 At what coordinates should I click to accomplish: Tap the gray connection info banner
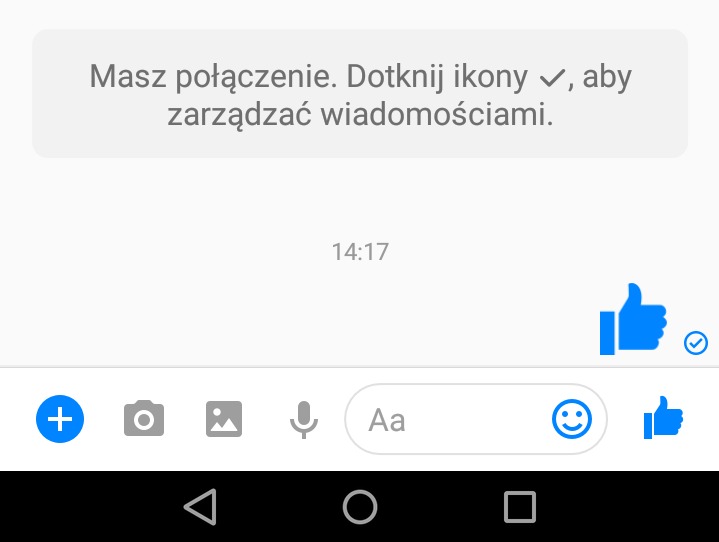pos(360,94)
